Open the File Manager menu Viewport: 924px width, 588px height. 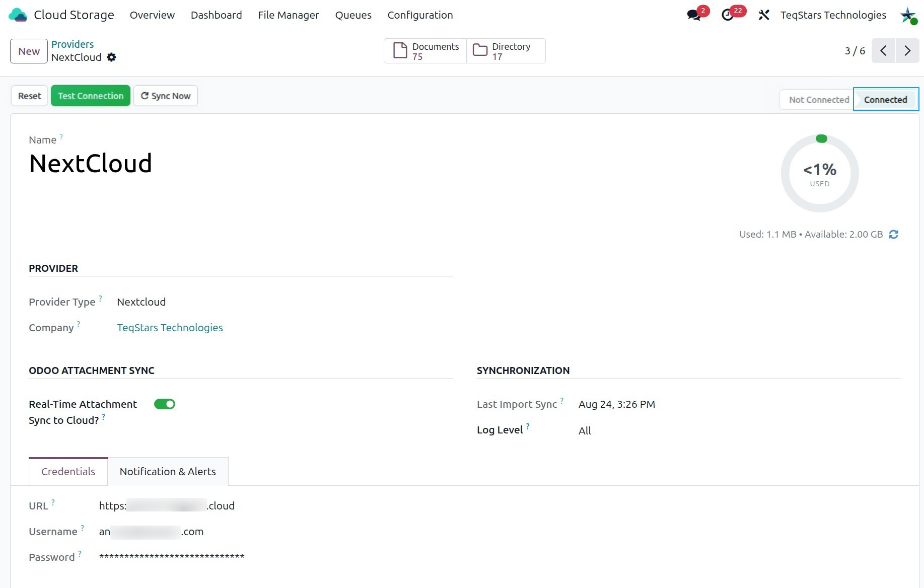pos(289,15)
